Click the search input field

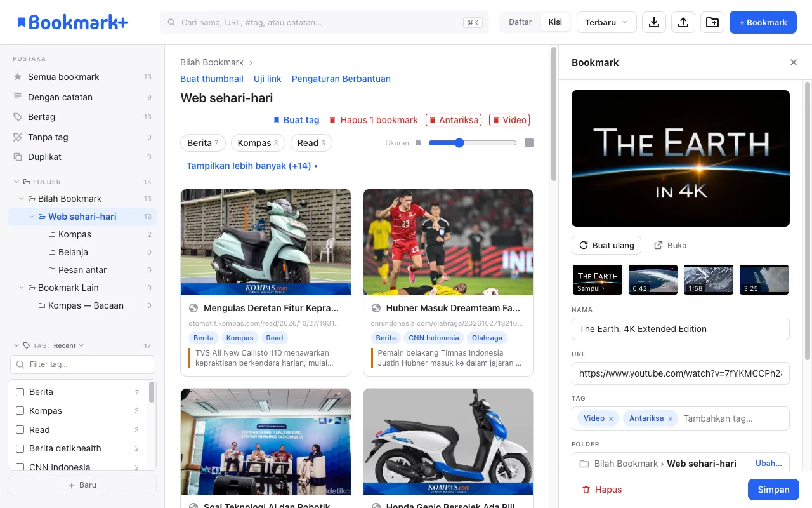[324, 22]
